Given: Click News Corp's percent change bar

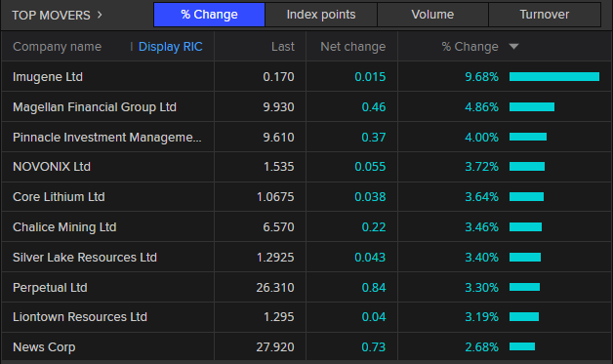Looking at the screenshot, I should tap(522, 346).
